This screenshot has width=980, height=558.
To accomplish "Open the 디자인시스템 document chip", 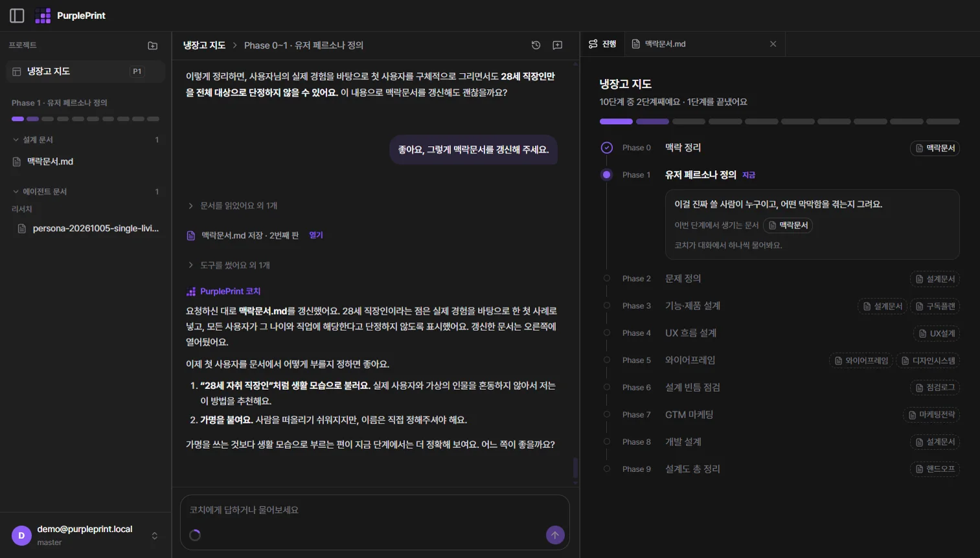I will point(928,361).
